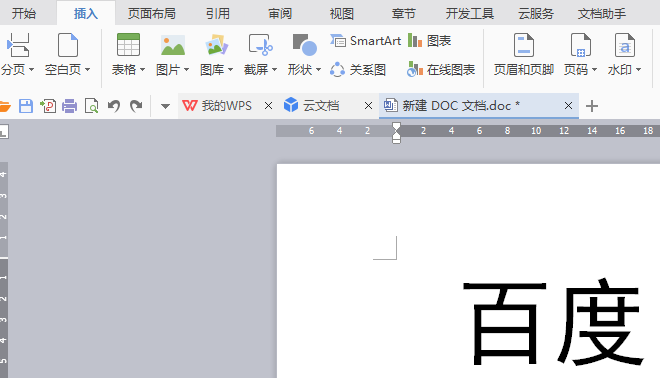This screenshot has height=378, width=660.
Task: Insert a blank page via 空白页 icon
Action: tap(68, 45)
